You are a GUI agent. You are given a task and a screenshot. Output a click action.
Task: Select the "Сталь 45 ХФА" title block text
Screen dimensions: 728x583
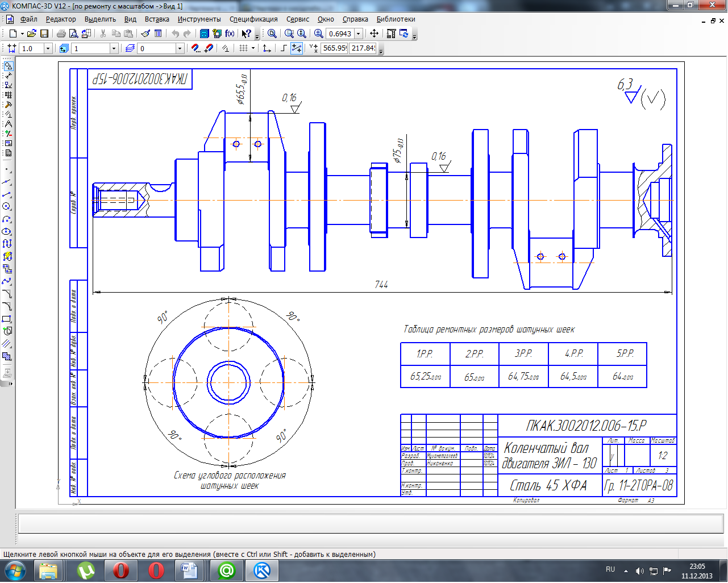tap(548, 485)
